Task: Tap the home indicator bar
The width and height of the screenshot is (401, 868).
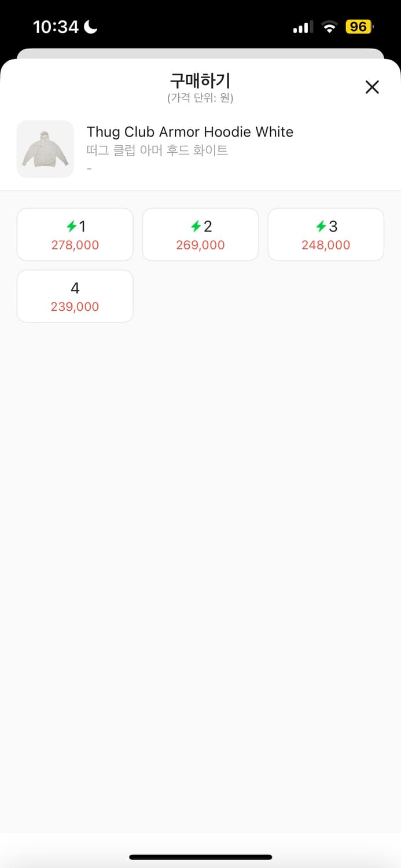Action: pos(200,857)
